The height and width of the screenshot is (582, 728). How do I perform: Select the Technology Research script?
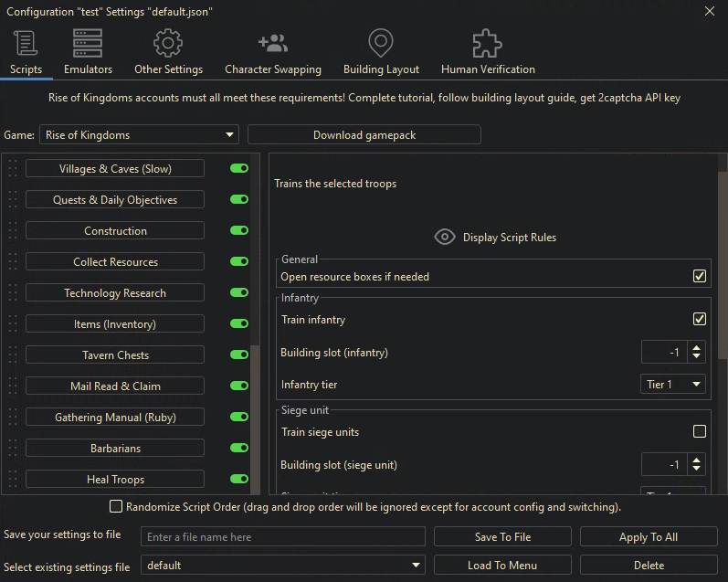click(115, 293)
